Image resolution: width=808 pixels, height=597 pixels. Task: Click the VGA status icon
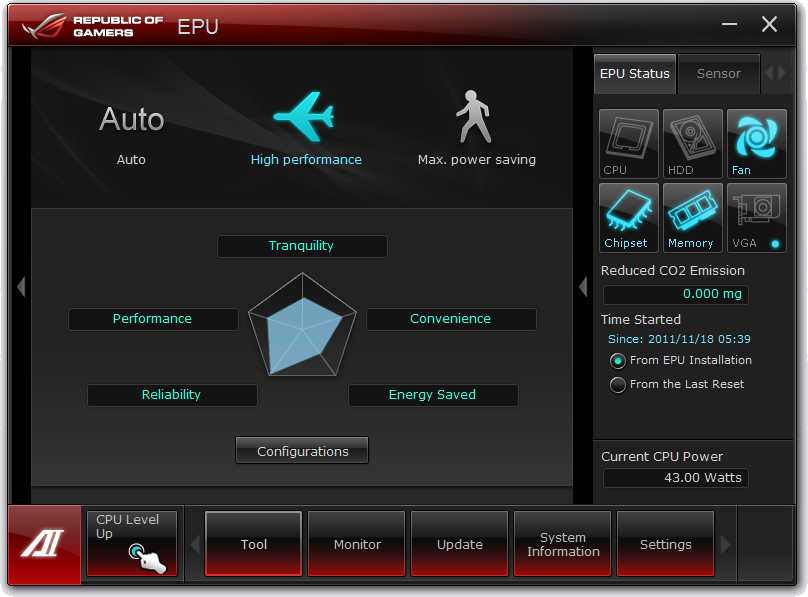[756, 218]
